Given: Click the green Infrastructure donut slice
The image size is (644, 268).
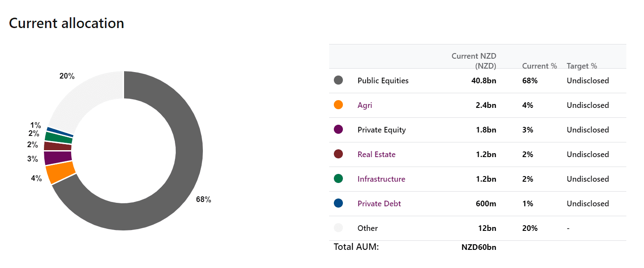Looking at the screenshot, I should (x=59, y=137).
